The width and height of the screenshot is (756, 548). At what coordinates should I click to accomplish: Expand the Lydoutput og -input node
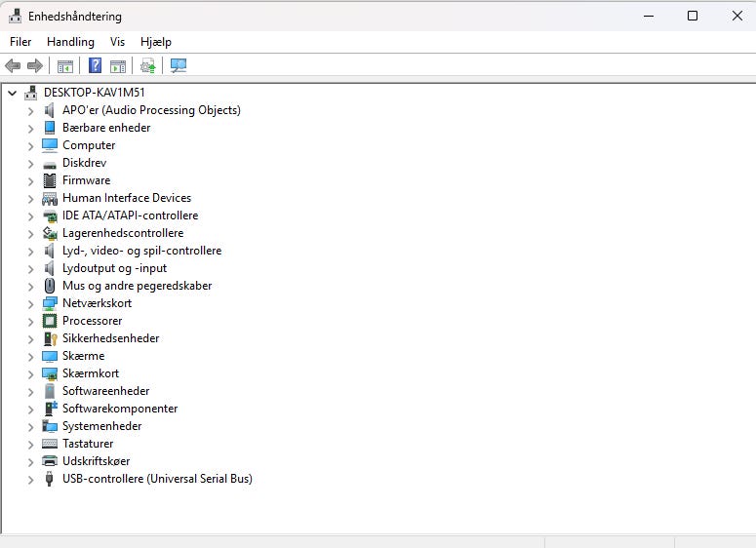point(31,269)
